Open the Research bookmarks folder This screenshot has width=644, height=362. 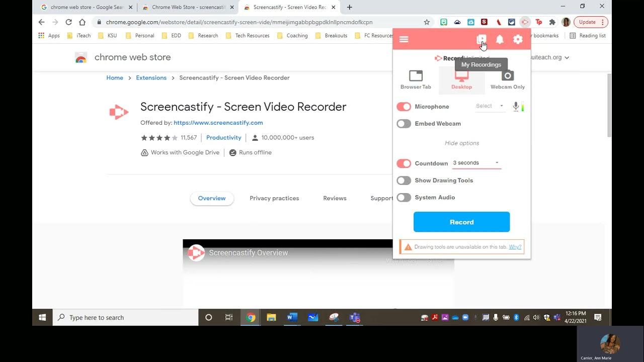(x=203, y=36)
